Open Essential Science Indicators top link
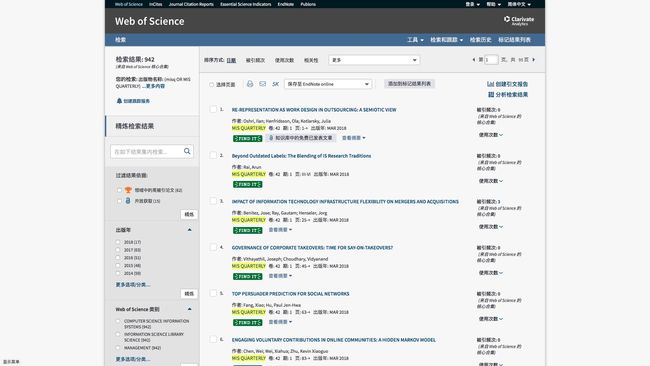The image size is (650, 366). pos(245,4)
